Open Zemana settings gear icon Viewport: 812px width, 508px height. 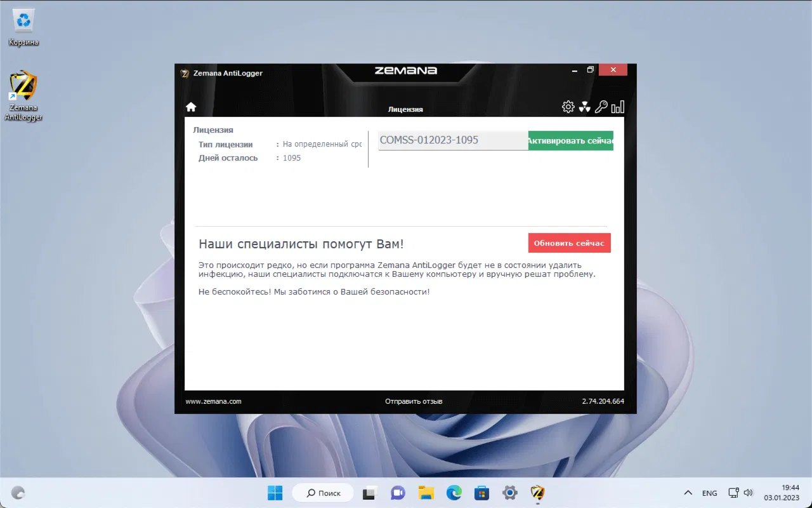click(x=568, y=107)
